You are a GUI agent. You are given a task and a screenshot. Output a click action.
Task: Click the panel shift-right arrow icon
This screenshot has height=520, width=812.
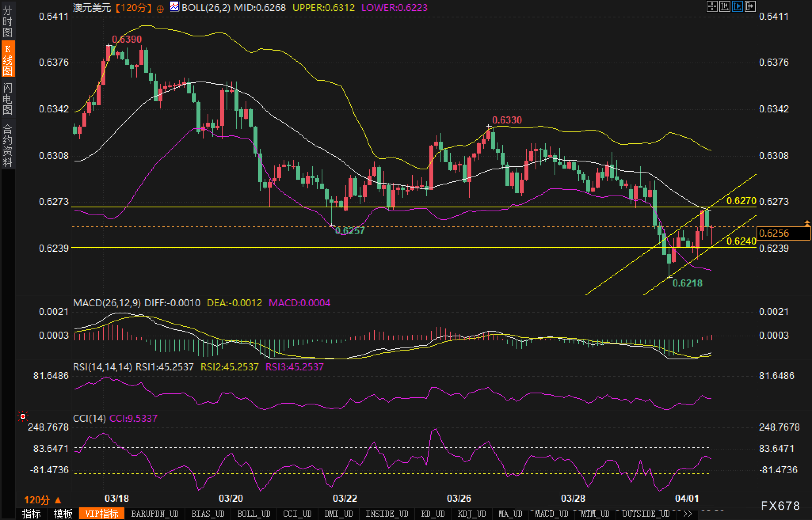tap(750, 6)
